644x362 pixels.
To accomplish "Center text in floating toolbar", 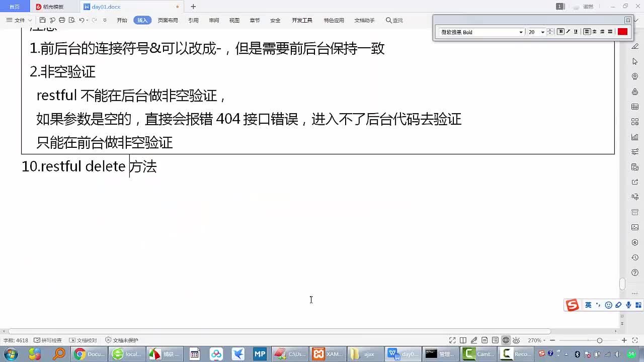I will coord(594,32).
